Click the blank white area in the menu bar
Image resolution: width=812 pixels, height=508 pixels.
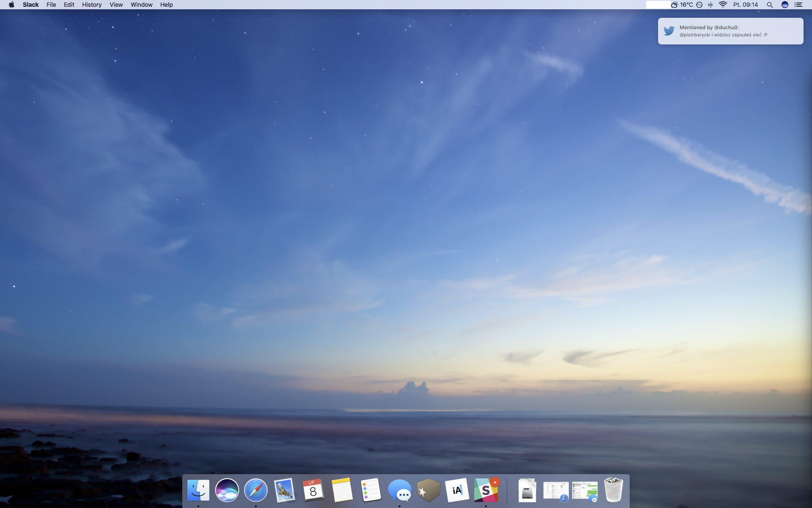coord(658,5)
